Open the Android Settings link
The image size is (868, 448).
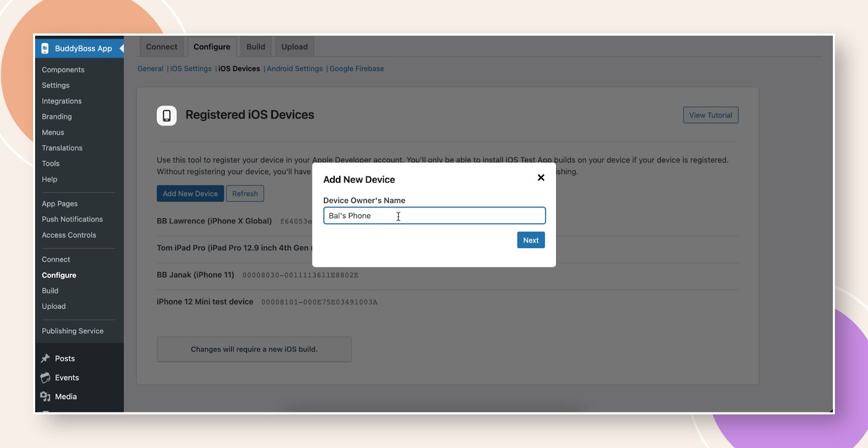coord(295,68)
